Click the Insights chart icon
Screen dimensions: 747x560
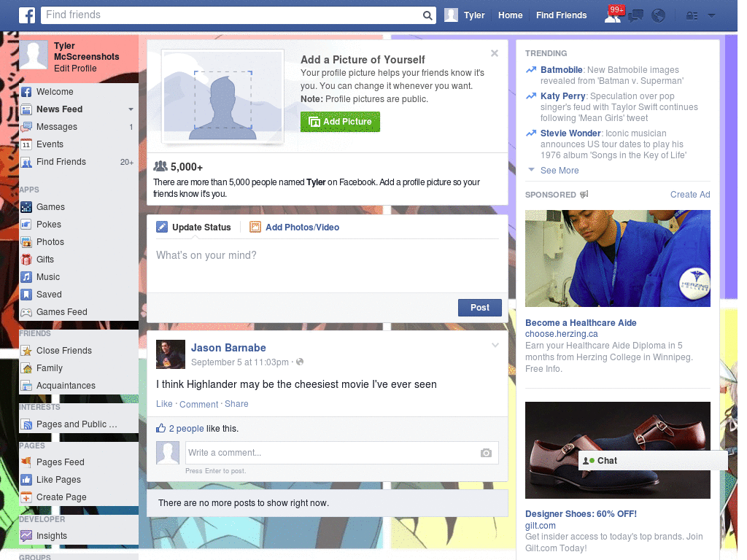27,536
